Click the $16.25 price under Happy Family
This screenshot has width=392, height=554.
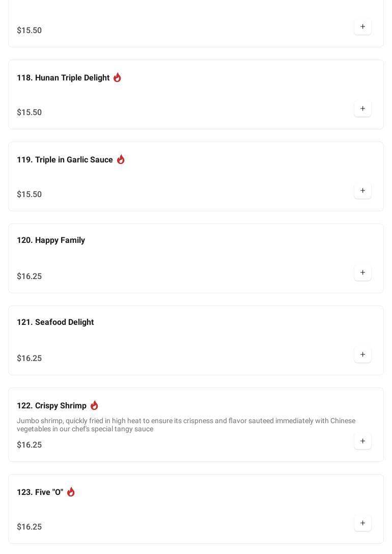[30, 276]
